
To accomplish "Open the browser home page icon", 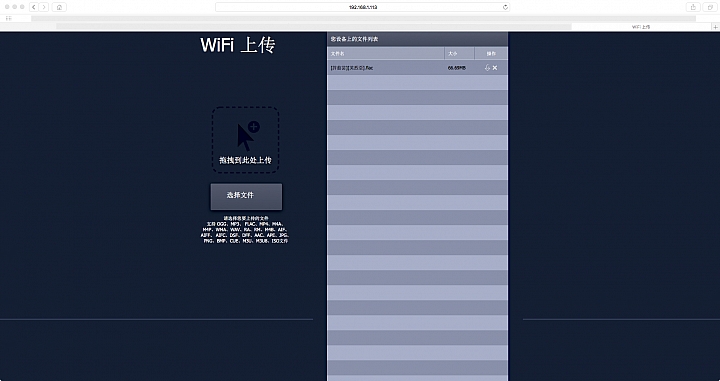I will click(59, 7).
